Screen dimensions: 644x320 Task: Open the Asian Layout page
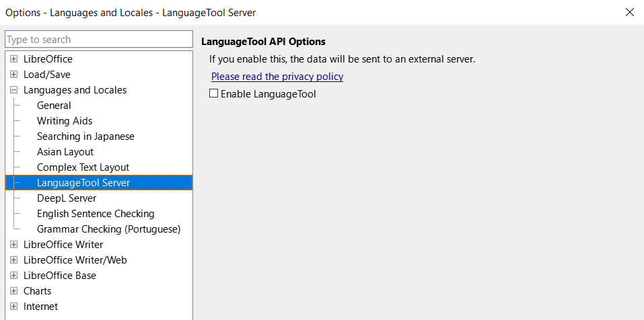pos(65,152)
